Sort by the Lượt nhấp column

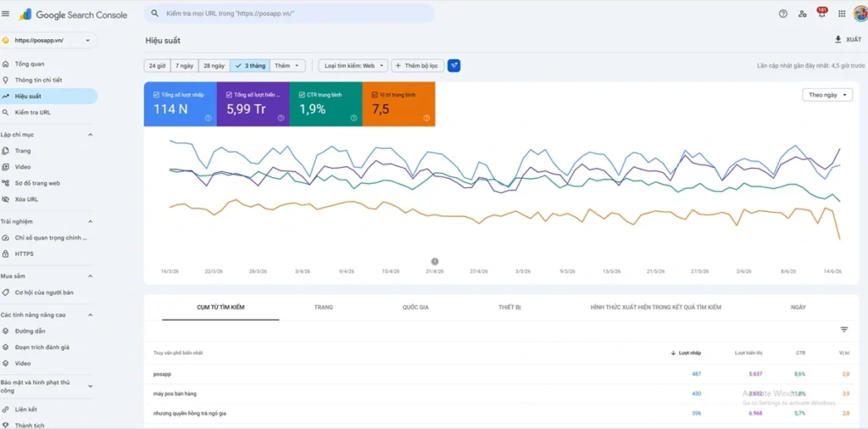(686, 353)
